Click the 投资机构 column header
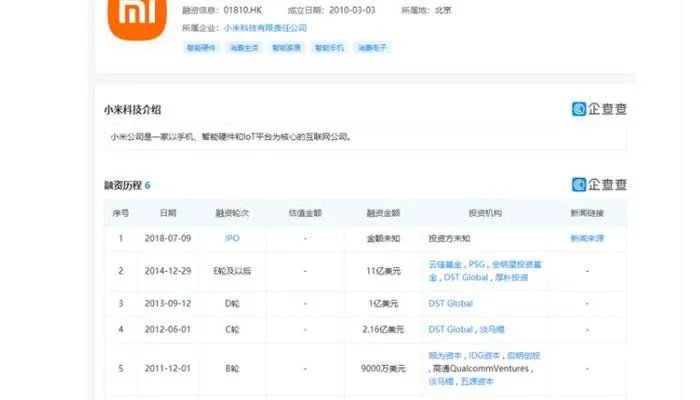 point(485,213)
